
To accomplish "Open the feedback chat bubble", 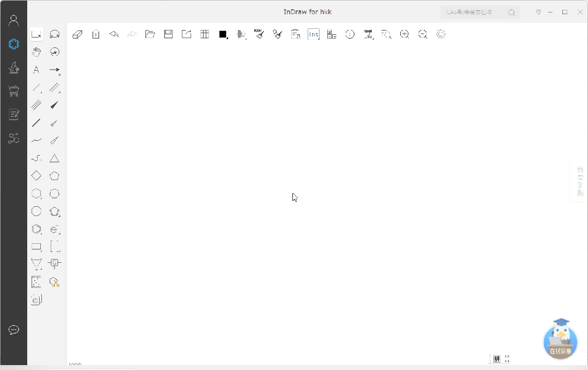I will pos(14,330).
